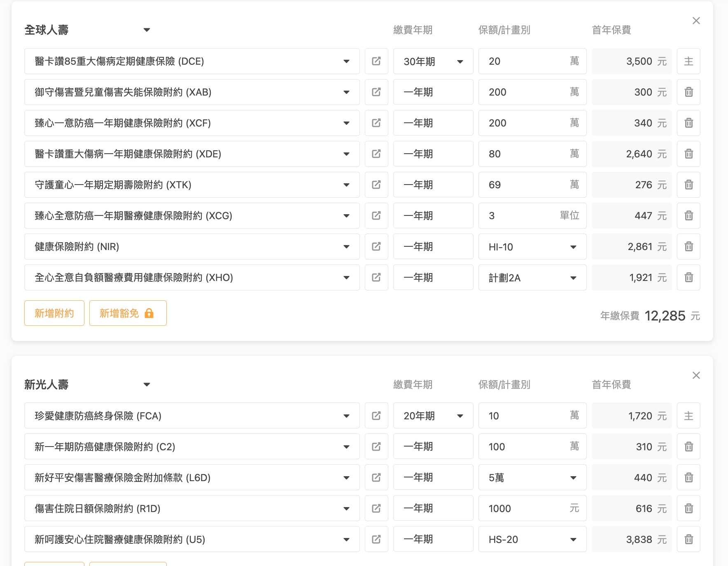Image resolution: width=728 pixels, height=566 pixels.
Task: Edit XDE coverage amount field showing 80
Action: (x=532, y=154)
